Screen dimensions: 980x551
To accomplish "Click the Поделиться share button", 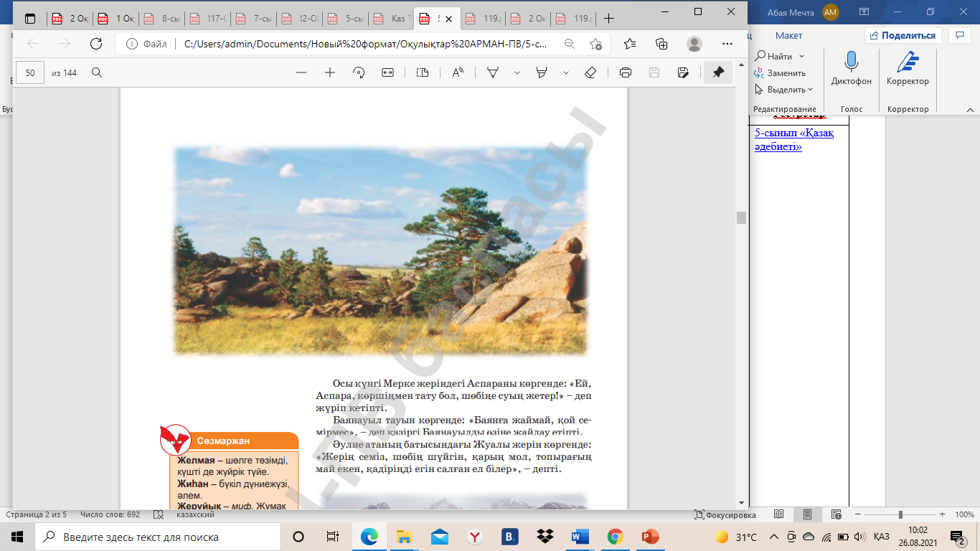I will click(x=903, y=35).
